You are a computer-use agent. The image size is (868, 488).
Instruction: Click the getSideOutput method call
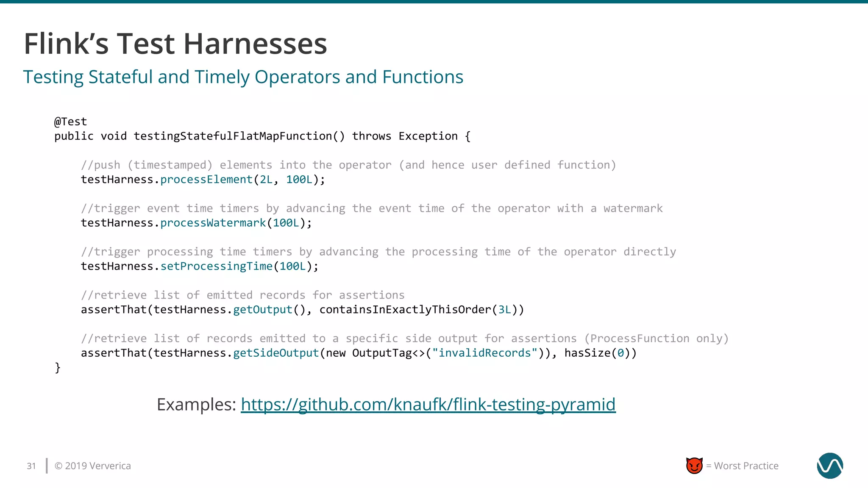(276, 353)
